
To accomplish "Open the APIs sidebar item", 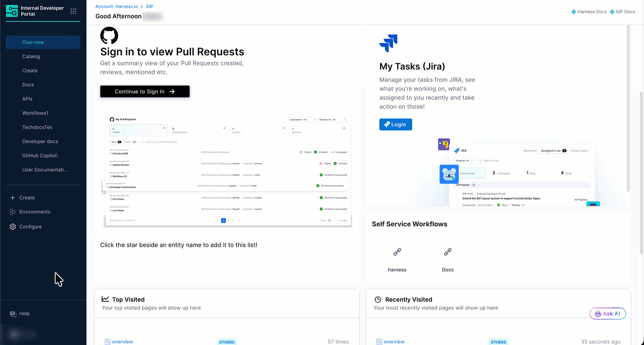I will pos(27,99).
